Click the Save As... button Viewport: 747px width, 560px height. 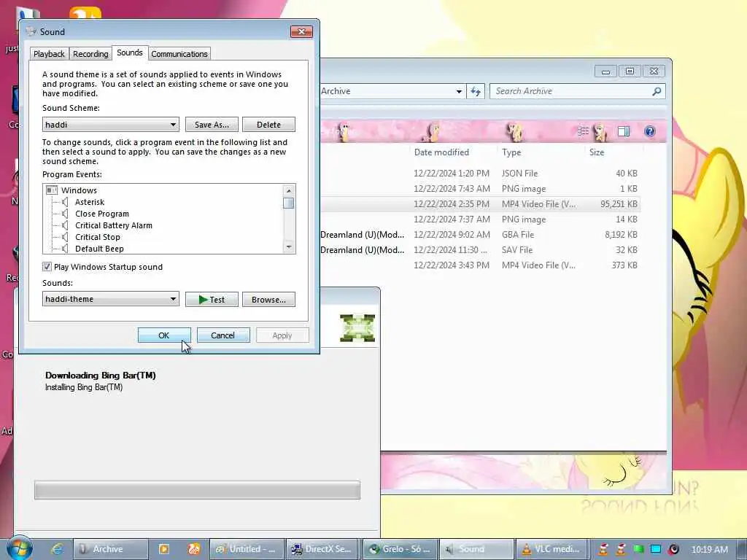212,125
